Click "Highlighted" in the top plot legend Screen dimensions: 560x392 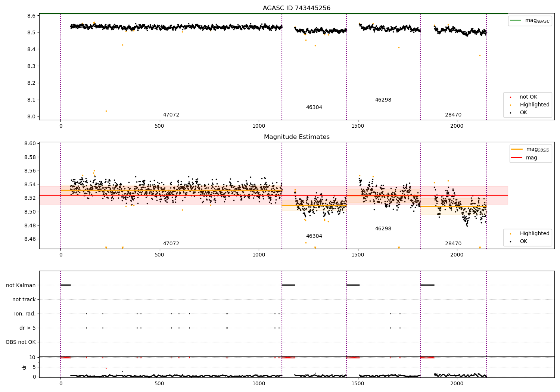click(534, 105)
